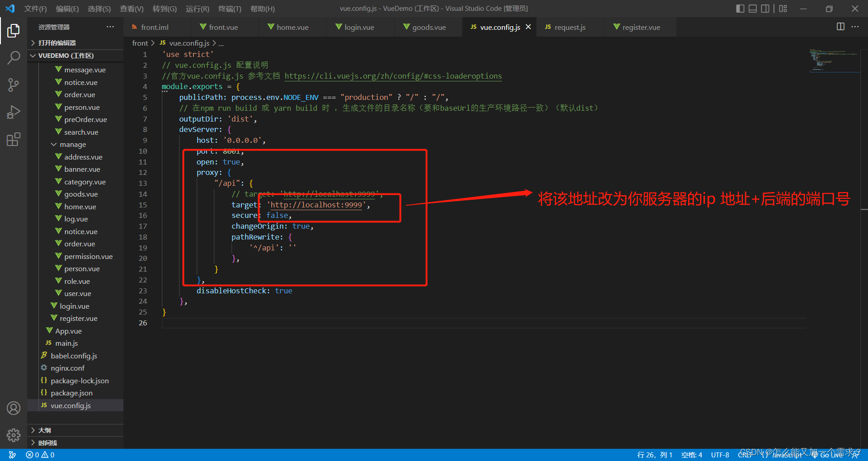The image size is (868, 461).
Task: Open the 查看(V) menu
Action: click(x=132, y=9)
